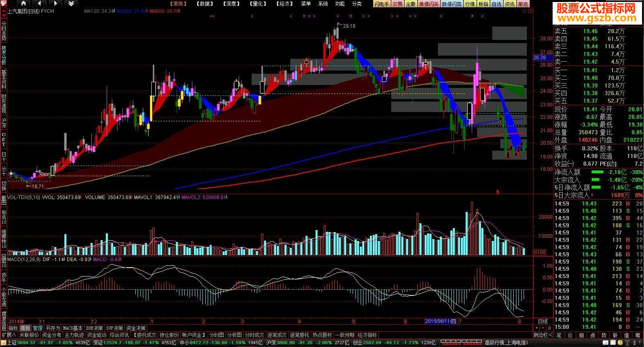Click the 跌停闪卖 toolbar button
Image resolution: width=644 pixels, height=347 pixels.
coord(452,4)
